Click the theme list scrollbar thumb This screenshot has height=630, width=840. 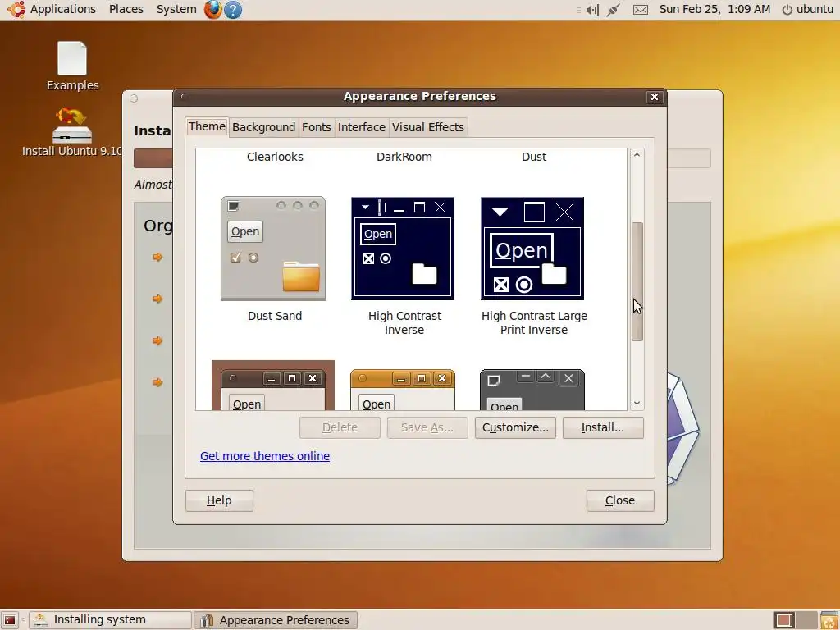[637, 281]
